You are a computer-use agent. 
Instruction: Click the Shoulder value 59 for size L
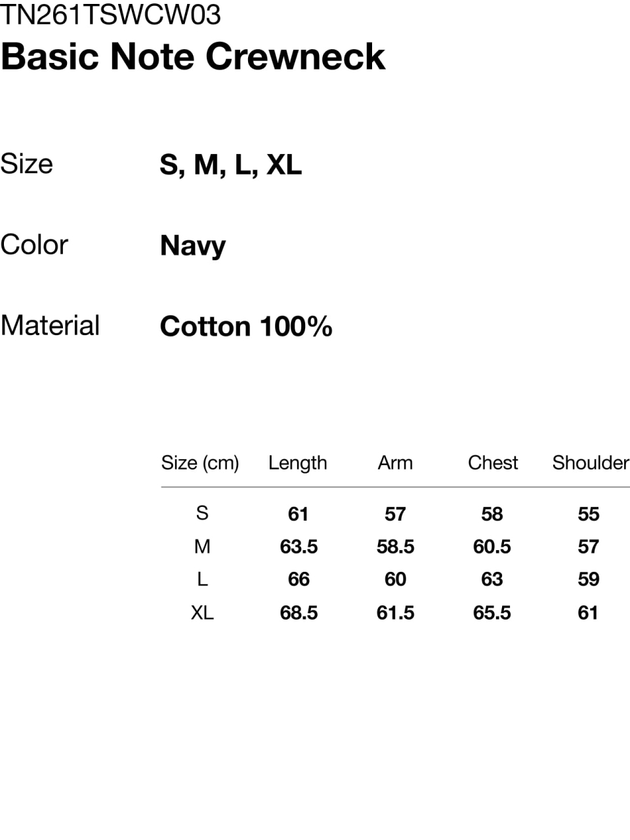tap(589, 580)
